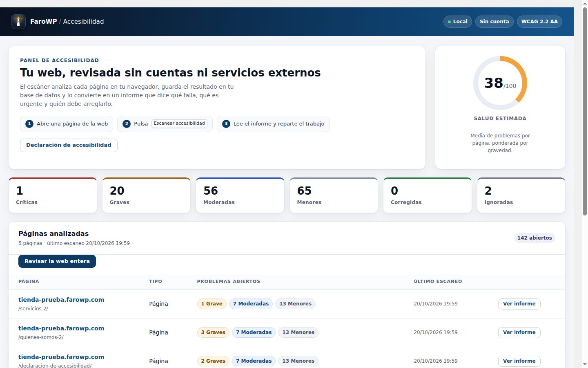This screenshot has width=588, height=368.
Task: Click the Accesibilidad breadcrumb text
Action: (x=83, y=21)
